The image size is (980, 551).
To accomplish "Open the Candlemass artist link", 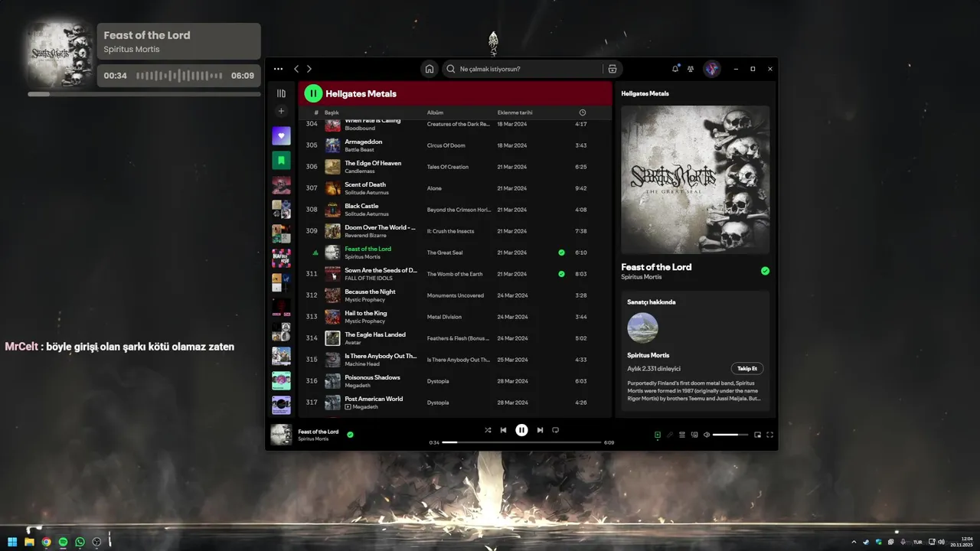I will click(360, 171).
